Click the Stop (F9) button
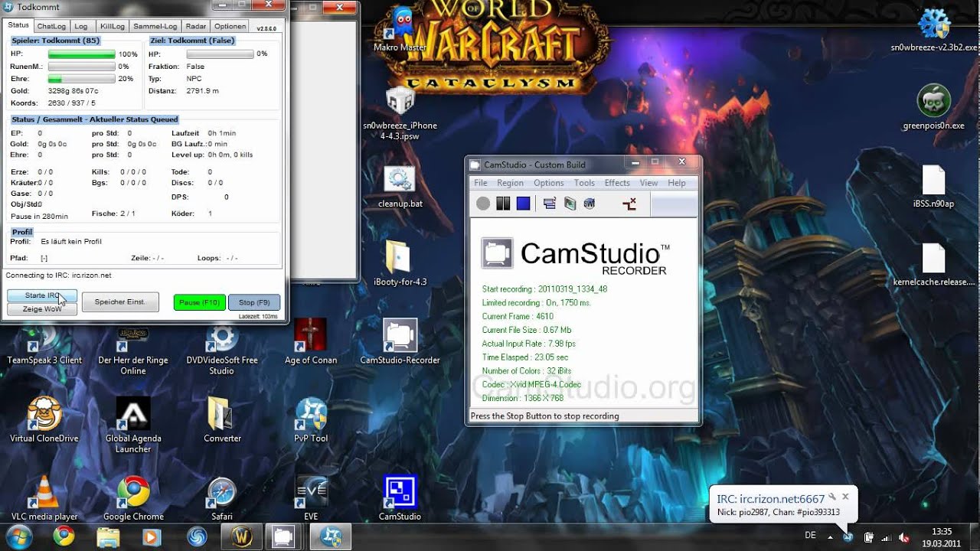This screenshot has width=980, height=551. point(254,303)
